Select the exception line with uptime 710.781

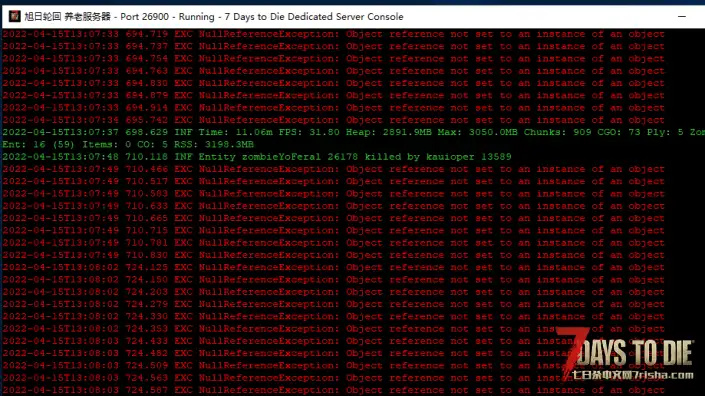point(333,243)
